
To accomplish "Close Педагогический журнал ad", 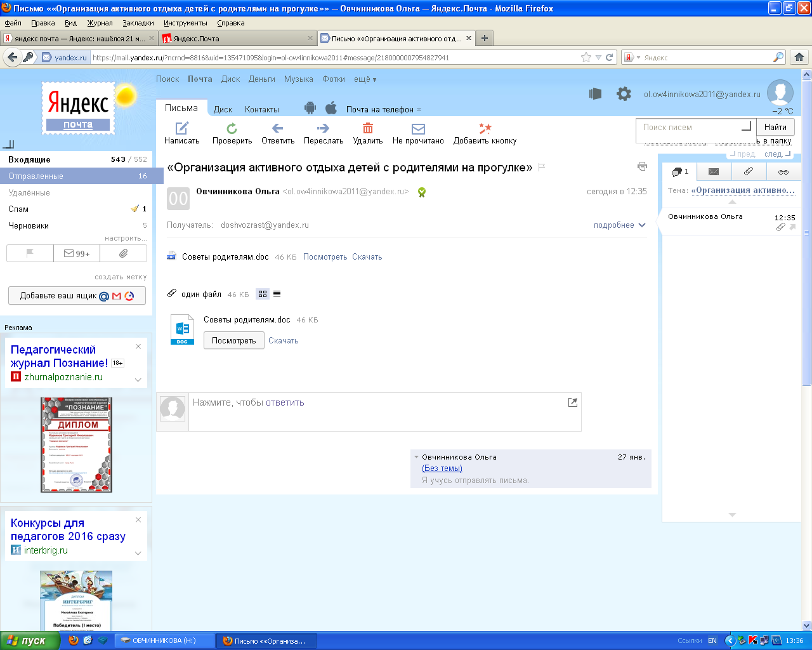I will pyautogui.click(x=138, y=346).
